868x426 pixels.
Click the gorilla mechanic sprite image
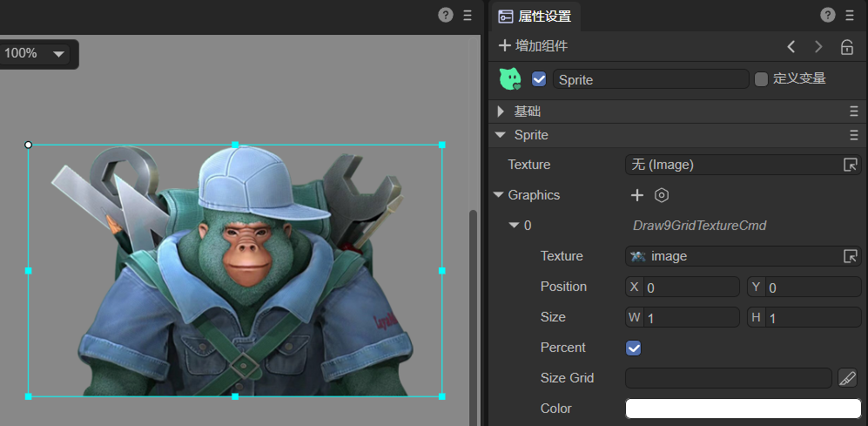(x=235, y=271)
